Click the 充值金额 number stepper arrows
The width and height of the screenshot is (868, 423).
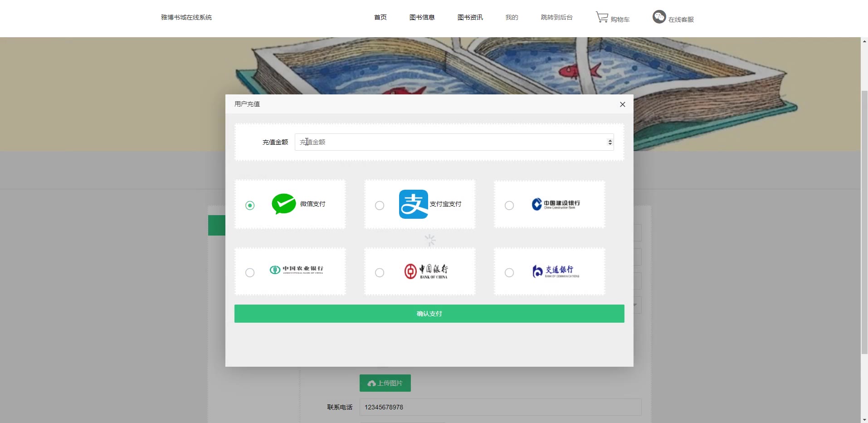(x=610, y=142)
